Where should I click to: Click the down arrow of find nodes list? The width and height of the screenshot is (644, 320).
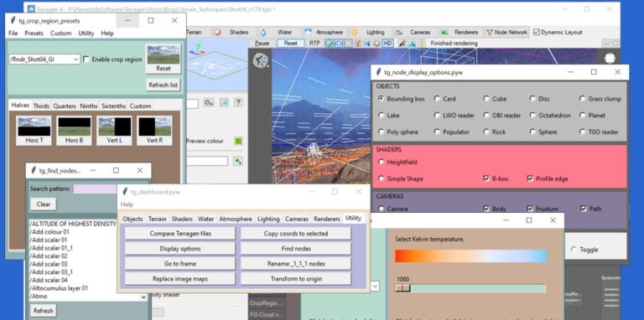(143, 297)
